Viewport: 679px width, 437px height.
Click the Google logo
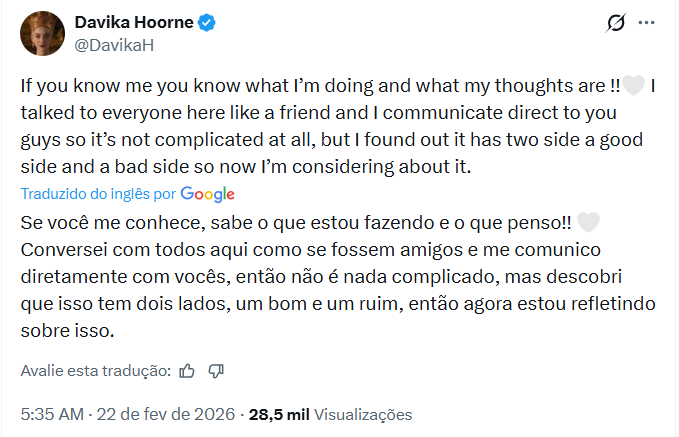click(x=207, y=193)
